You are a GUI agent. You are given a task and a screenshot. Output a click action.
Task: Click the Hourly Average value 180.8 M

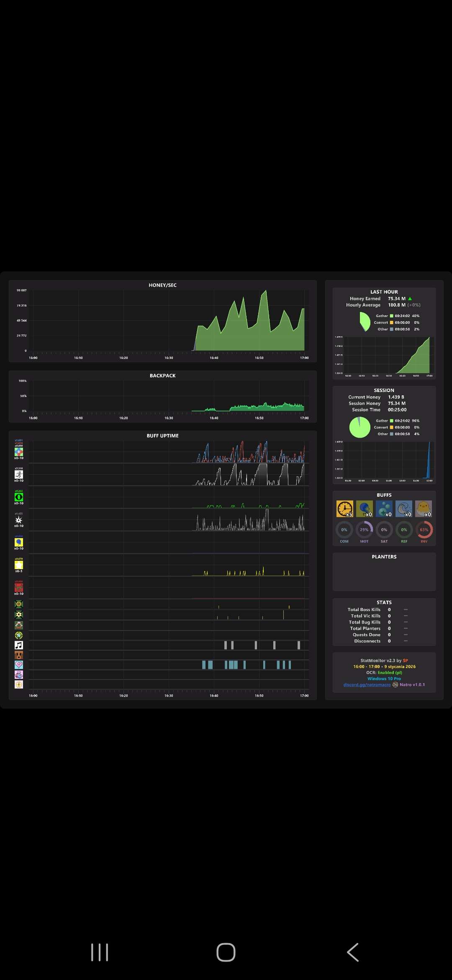(x=397, y=305)
